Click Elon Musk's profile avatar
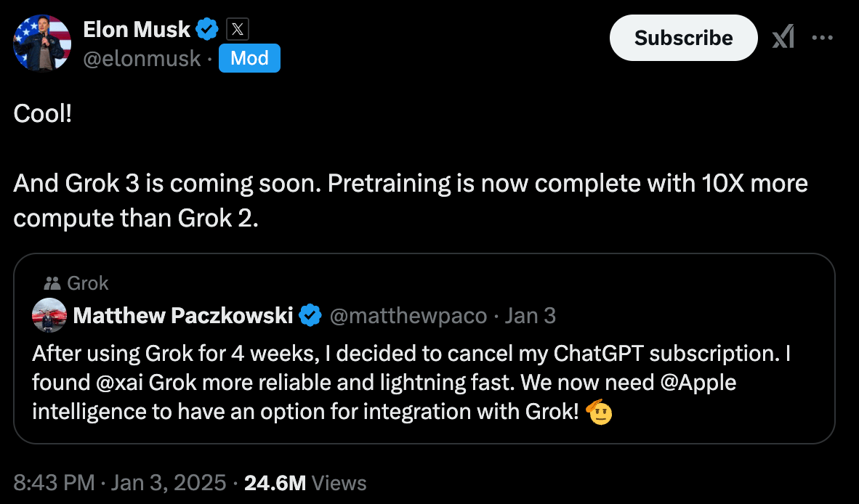Image resolution: width=859 pixels, height=504 pixels. (42, 43)
